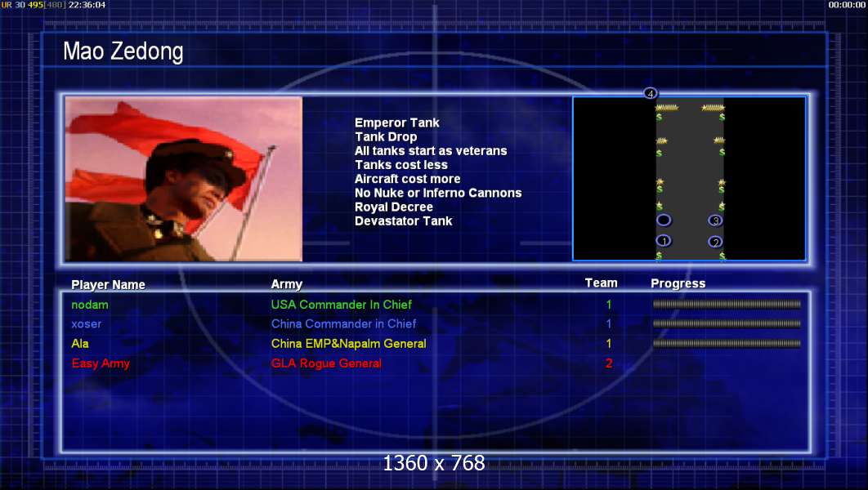868x490 pixels.
Task: Click the 22:36:04 clock readout
Action: tap(87, 4)
